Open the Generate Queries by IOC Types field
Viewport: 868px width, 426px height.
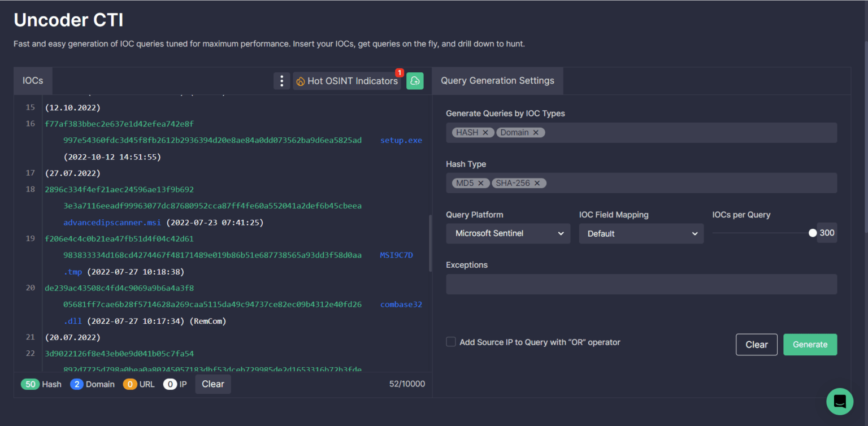[689, 133]
